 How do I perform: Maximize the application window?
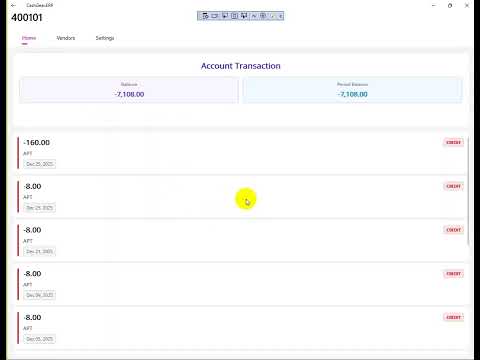tap(450, 5)
